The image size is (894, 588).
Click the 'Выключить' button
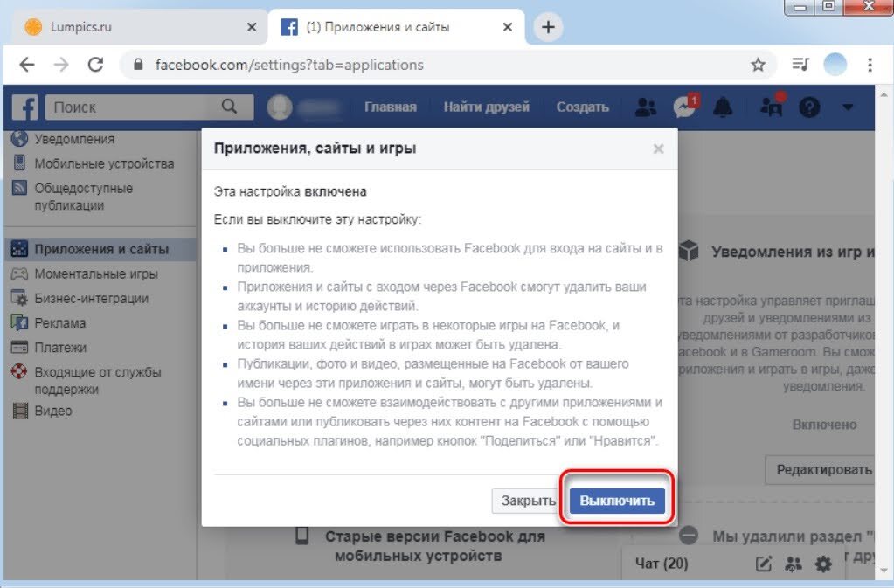tap(616, 500)
